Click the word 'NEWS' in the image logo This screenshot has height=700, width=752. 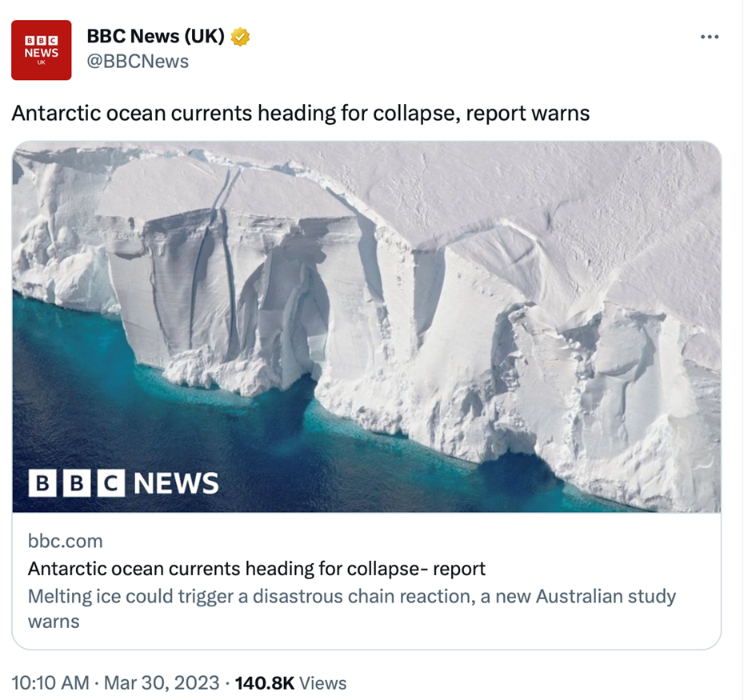(x=176, y=483)
